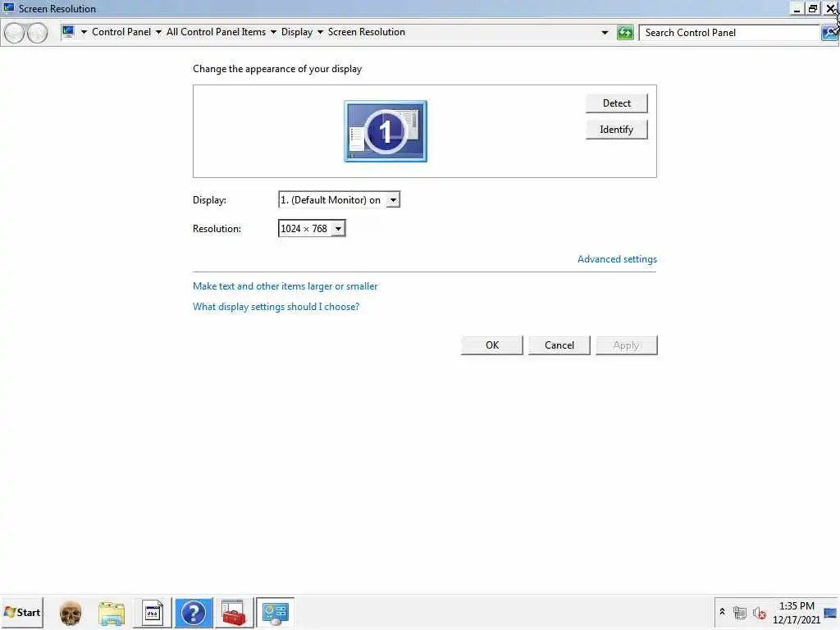Image resolution: width=840 pixels, height=630 pixels.
Task: Click the Cancel button
Action: point(559,345)
